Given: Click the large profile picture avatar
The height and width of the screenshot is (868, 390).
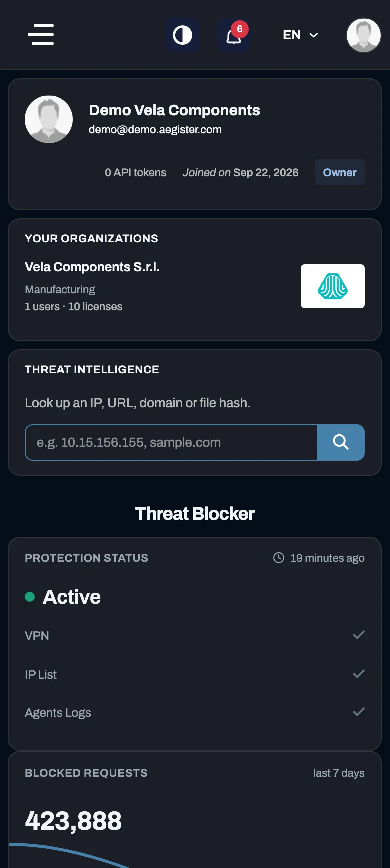Looking at the screenshot, I should coord(49,119).
